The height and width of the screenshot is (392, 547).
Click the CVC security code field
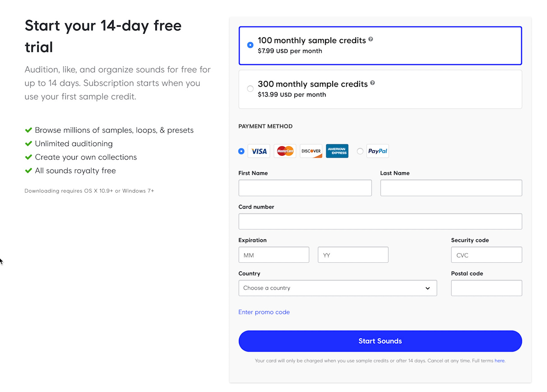[x=487, y=255]
